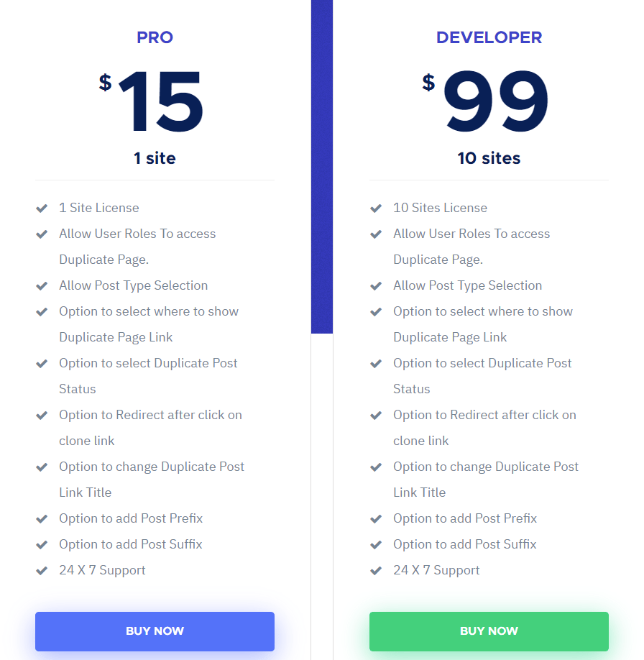Select the checkmark beside 24 X 7 Support in Pro
This screenshot has width=644, height=660.
(x=42, y=570)
